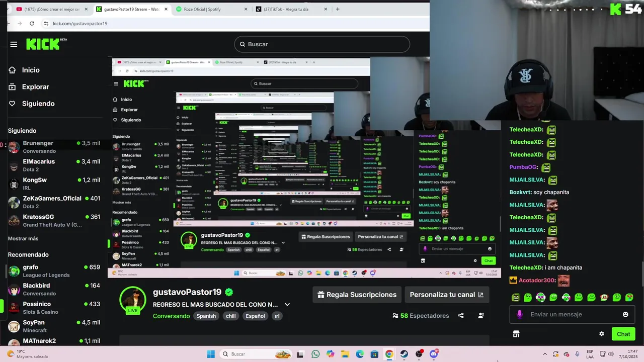Viewport: 644px width, 362px height.
Task: Share the stream with the share icon
Action: click(461, 316)
